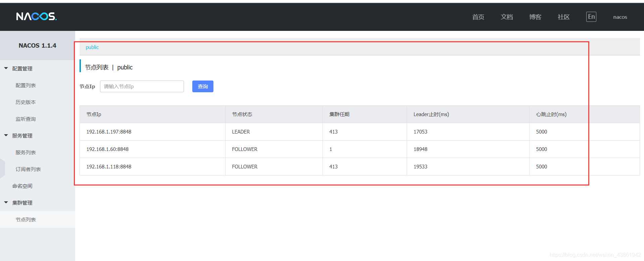Click the 集群管理 menu label
644x261 pixels.
22,203
